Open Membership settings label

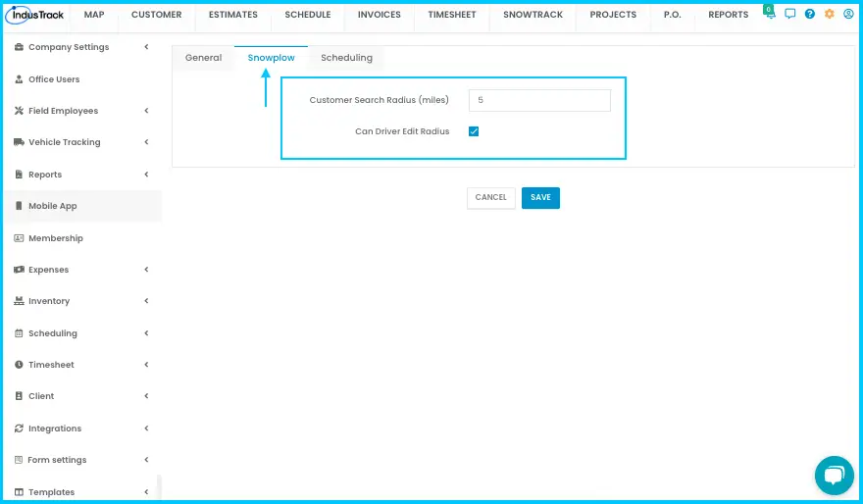pos(56,238)
